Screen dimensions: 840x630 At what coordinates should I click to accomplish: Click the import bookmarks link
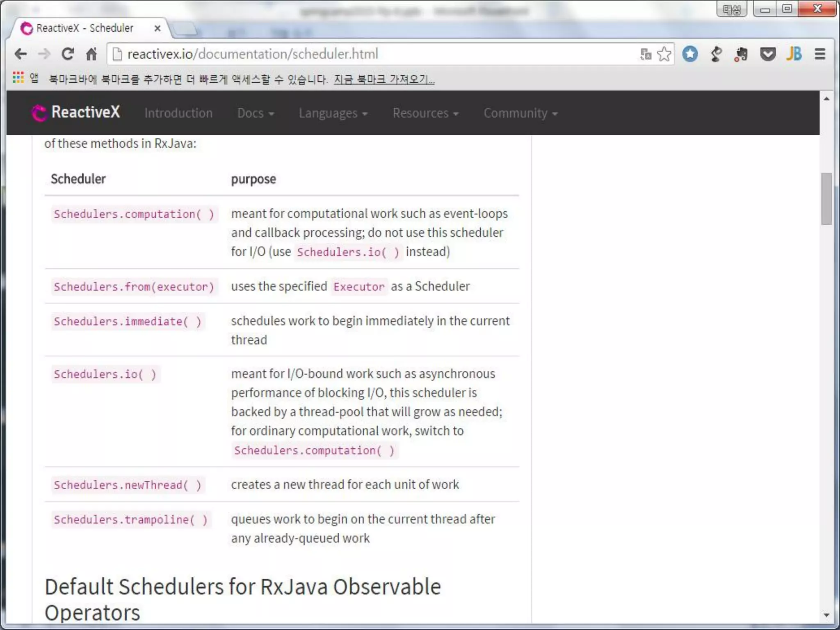click(384, 79)
